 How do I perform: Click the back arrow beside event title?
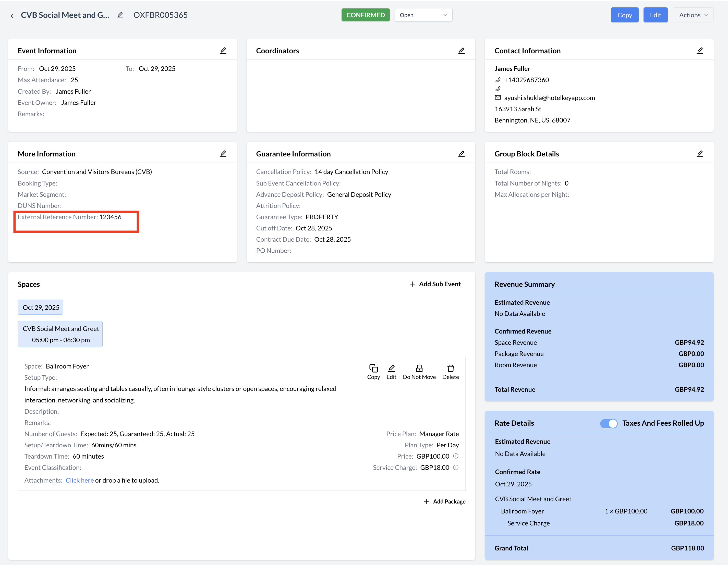(x=12, y=16)
